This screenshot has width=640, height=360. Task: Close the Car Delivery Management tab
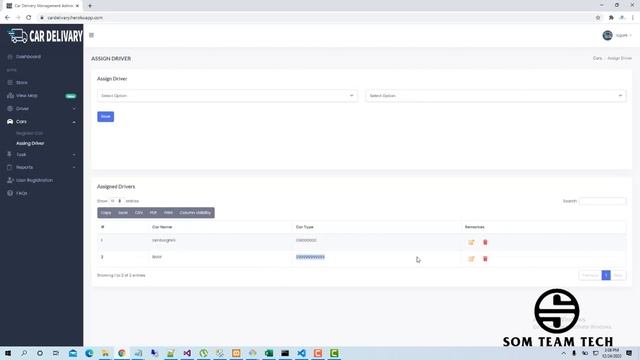point(77,6)
